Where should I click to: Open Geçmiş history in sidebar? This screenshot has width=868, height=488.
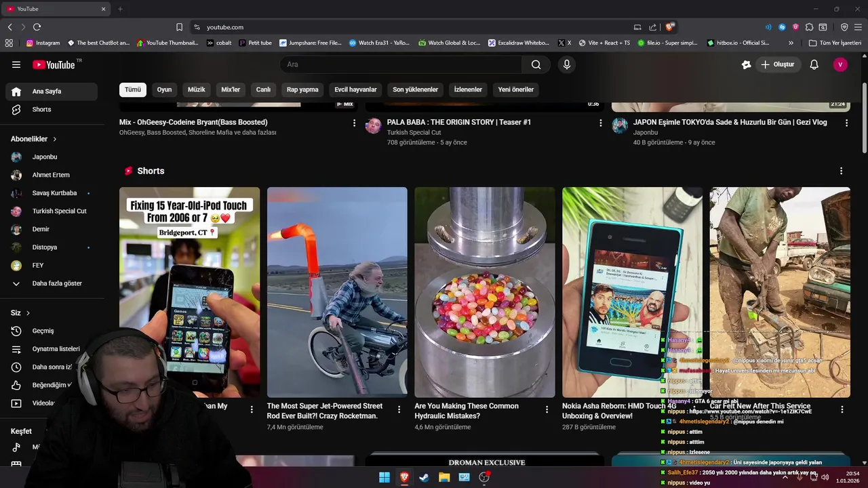coord(52,331)
